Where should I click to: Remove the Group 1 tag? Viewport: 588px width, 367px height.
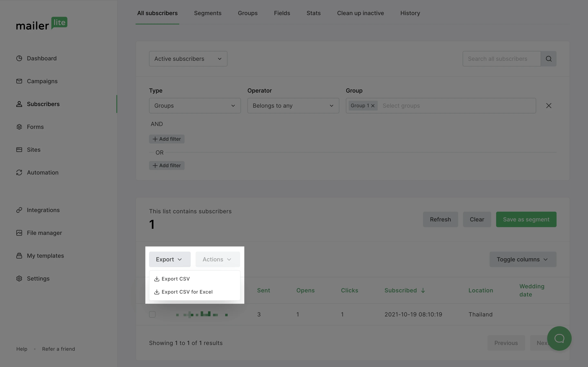coord(373,106)
